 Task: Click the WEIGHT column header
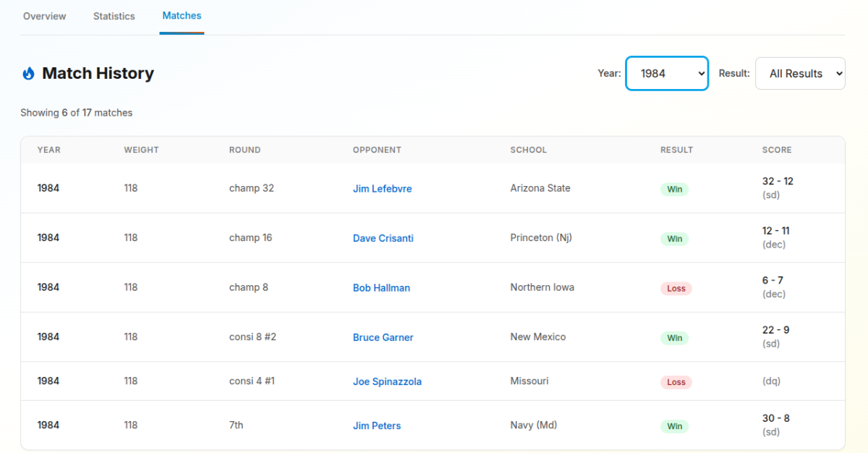point(141,150)
